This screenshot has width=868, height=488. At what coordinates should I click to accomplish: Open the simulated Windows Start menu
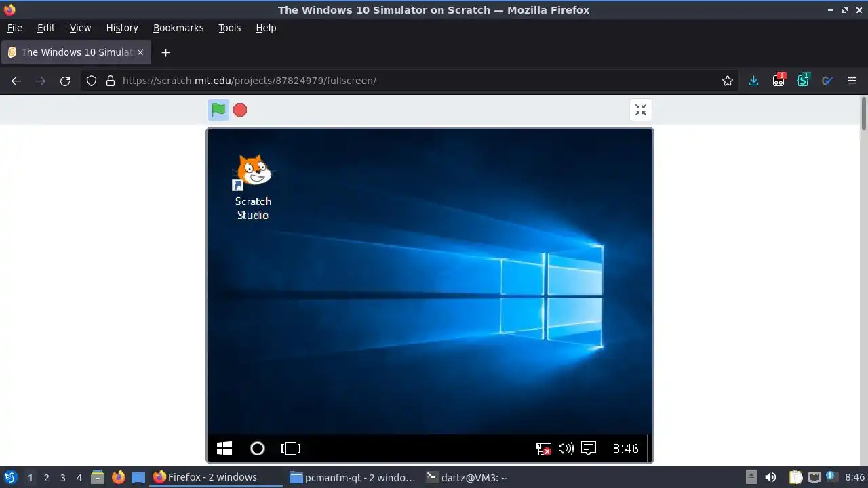[x=224, y=448]
